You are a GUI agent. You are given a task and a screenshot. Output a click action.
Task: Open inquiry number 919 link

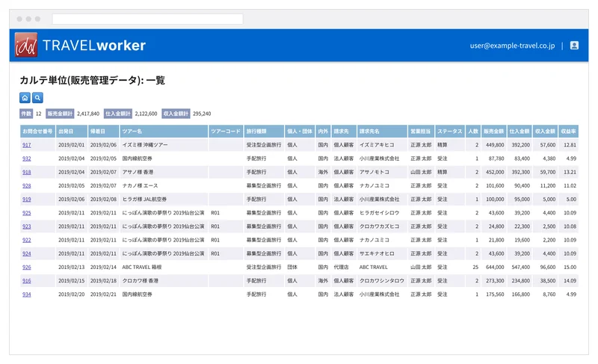pyautogui.click(x=27, y=200)
